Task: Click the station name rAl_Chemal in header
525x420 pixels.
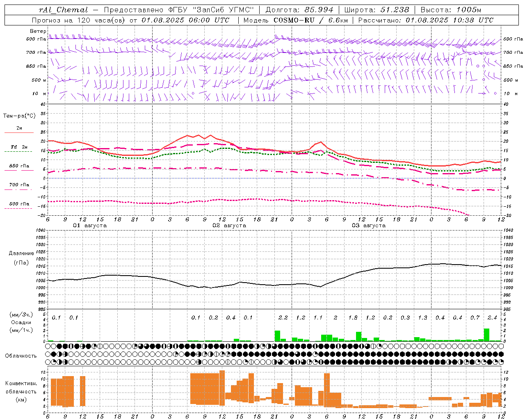Action: 64,10
